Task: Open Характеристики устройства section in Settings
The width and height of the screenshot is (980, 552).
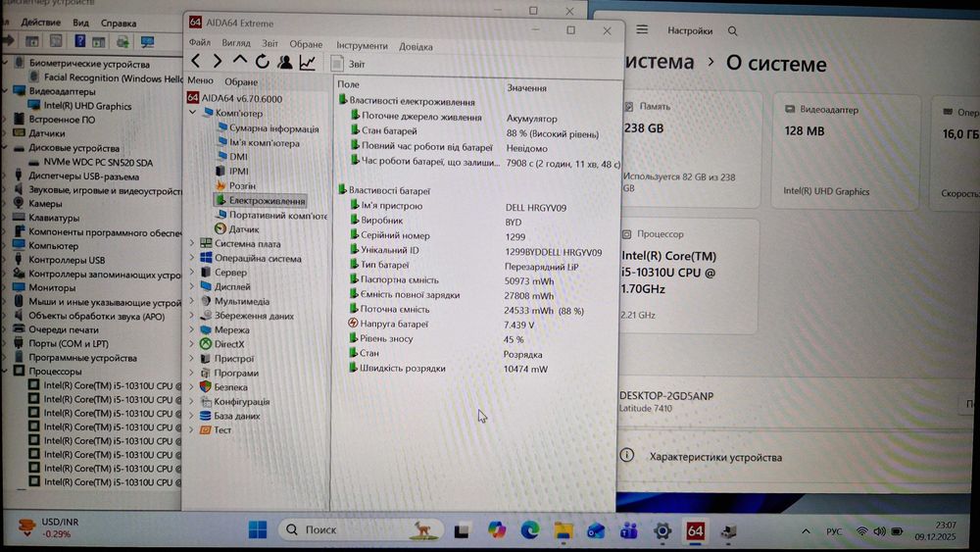Action: point(715,457)
